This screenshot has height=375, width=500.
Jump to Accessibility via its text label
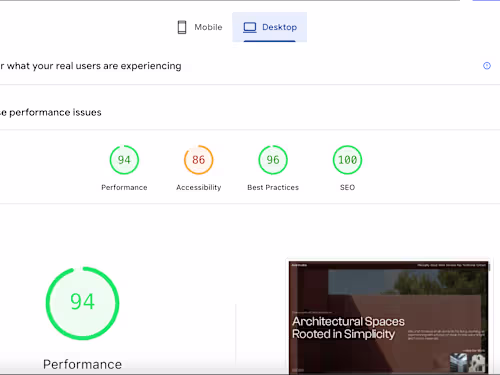pos(199,187)
